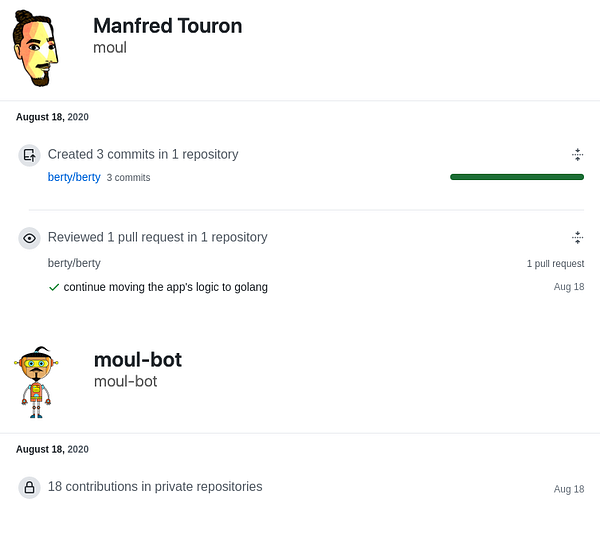Click the moul-bot robot avatar

[37, 378]
